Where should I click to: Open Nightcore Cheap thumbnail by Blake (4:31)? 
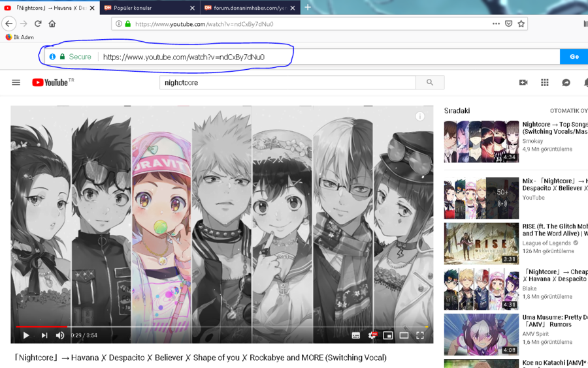coord(481,289)
